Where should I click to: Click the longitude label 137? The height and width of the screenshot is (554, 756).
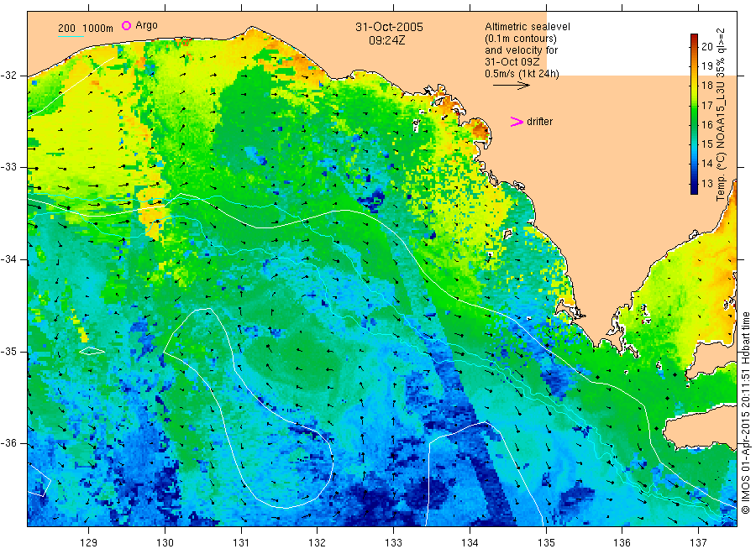698,542
